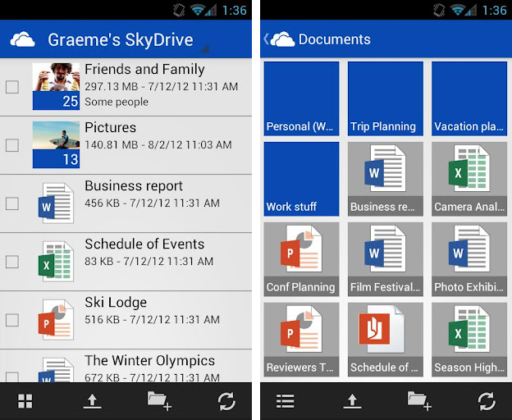Tap Documents header title
The image size is (512, 420).
click(335, 39)
